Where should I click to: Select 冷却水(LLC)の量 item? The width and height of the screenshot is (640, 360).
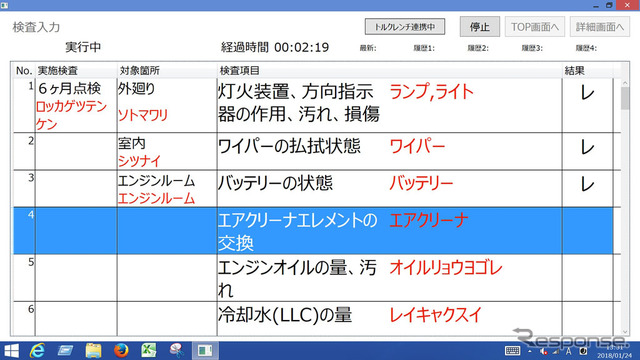tap(285, 315)
